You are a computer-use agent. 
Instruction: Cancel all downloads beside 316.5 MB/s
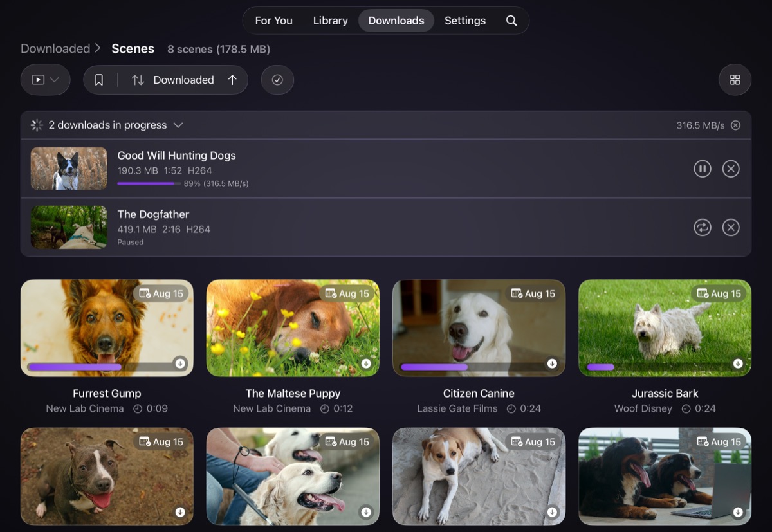(735, 125)
